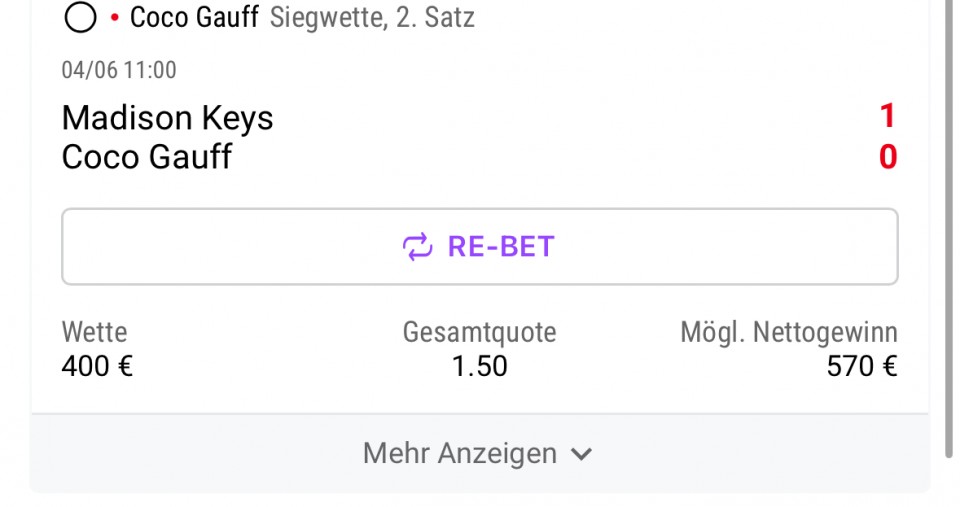Click Madison Keys red score 1
The width and height of the screenshot is (960, 507).
coord(888,116)
